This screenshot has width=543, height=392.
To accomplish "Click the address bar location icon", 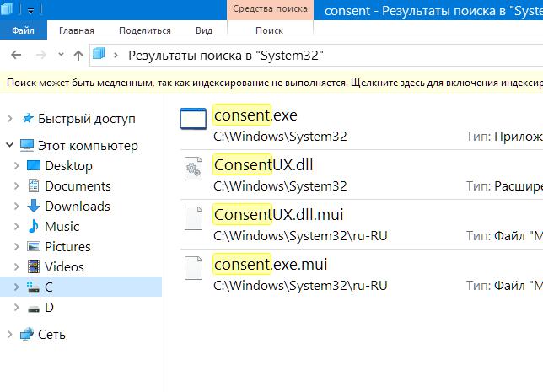I will coord(99,54).
